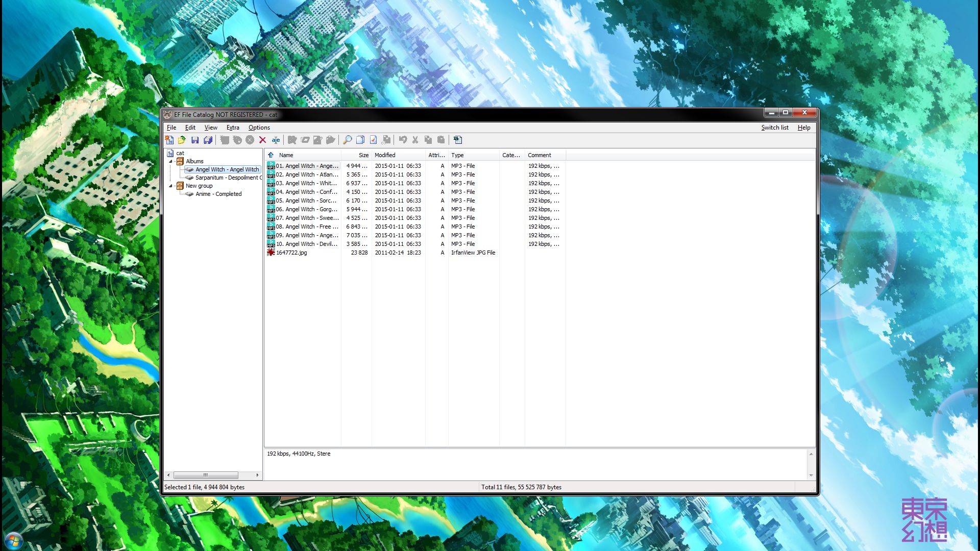Undo the last action

point(403,140)
